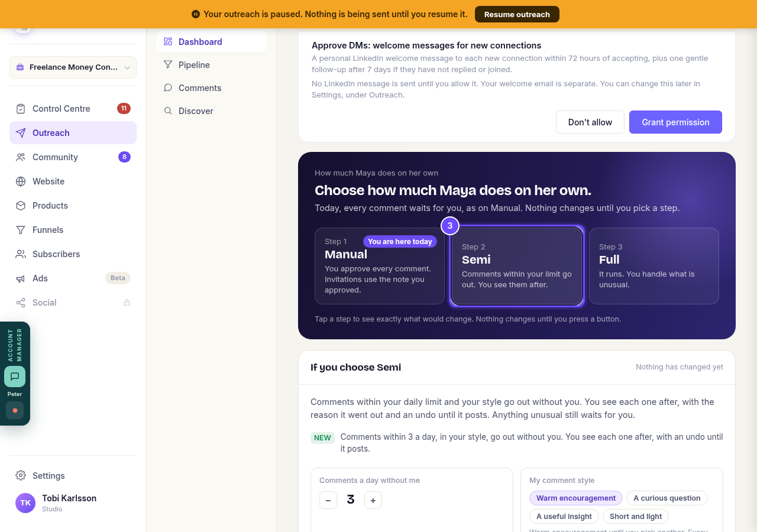Click the Website globe icon
This screenshot has width=757, height=532.
[21, 181]
